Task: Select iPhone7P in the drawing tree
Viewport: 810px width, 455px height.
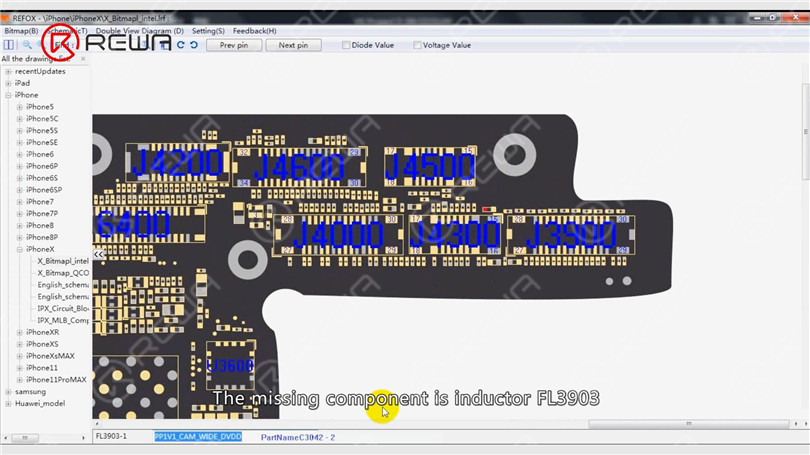Action: 42,214
